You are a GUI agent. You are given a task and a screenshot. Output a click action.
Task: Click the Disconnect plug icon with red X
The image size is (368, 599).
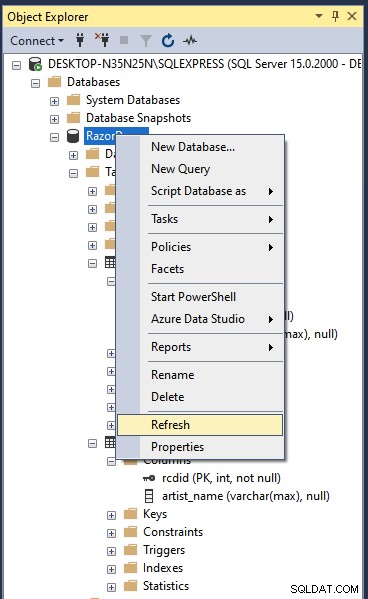102,40
